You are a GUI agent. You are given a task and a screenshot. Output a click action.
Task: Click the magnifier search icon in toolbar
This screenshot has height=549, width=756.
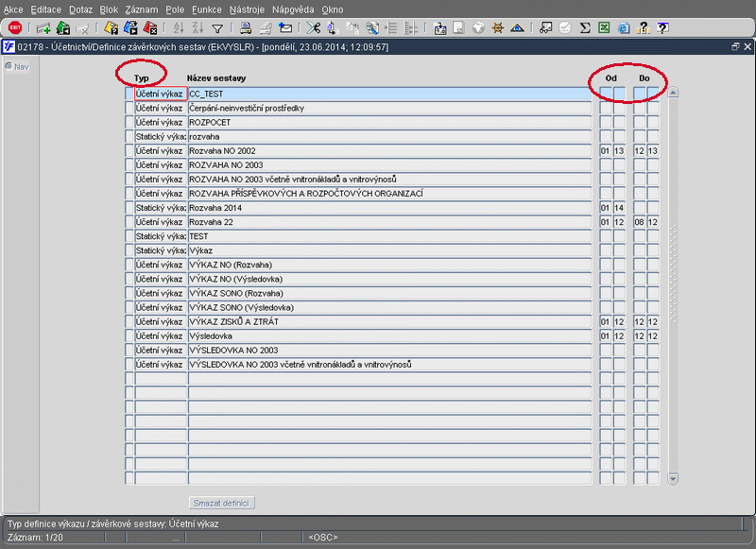point(371,28)
